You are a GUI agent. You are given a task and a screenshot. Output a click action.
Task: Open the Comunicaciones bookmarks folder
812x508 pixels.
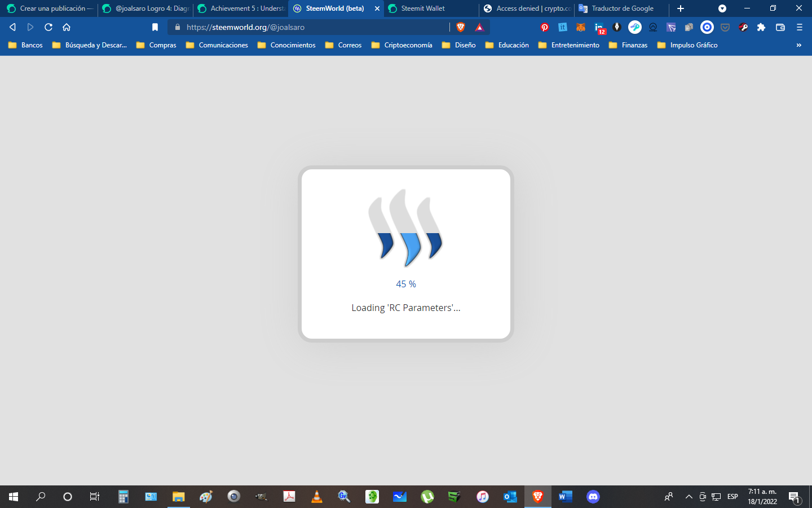click(217, 45)
